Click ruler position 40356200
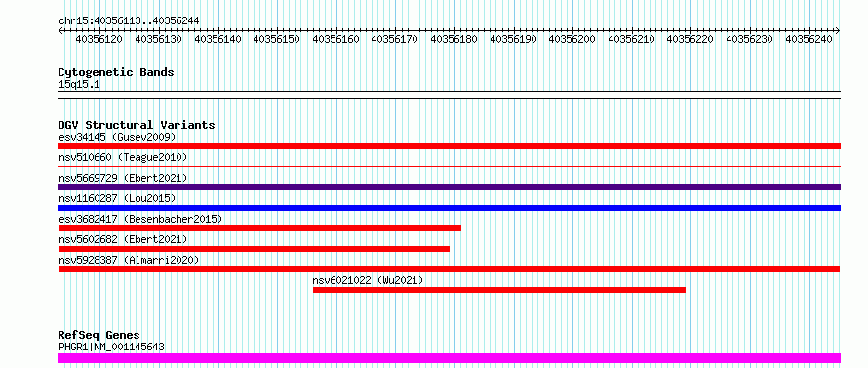868x368 pixels. tap(572, 39)
